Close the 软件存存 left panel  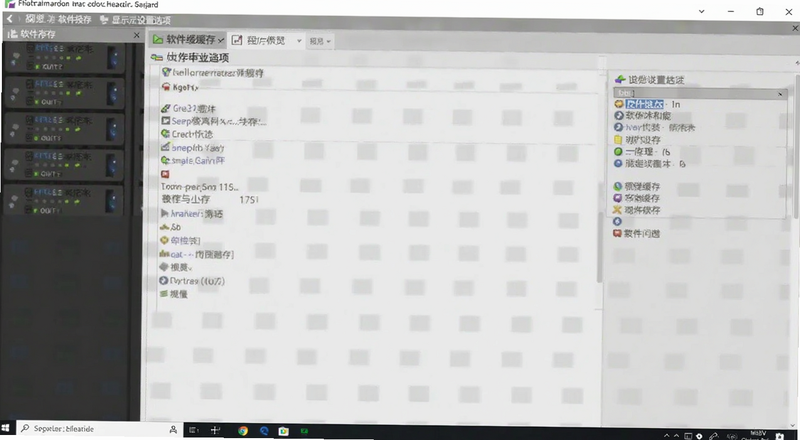click(x=136, y=35)
